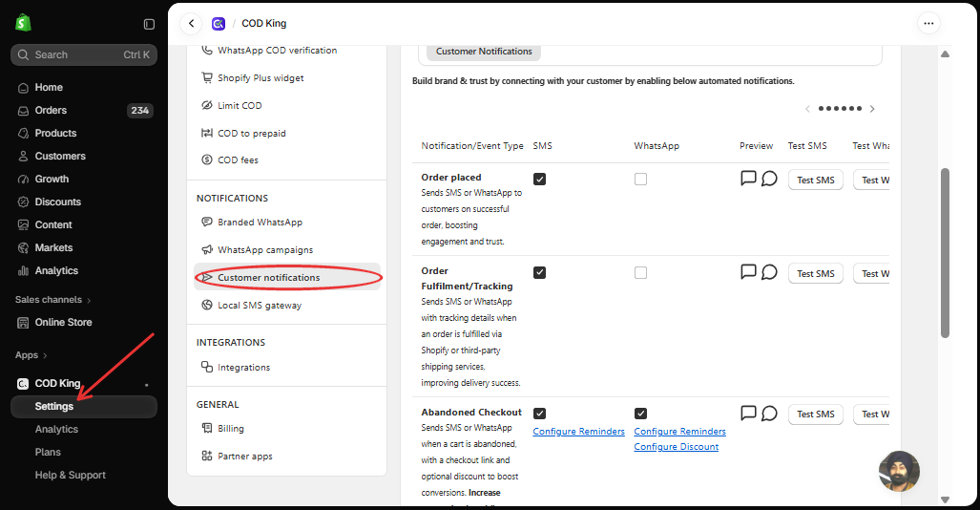Click Test SMS for Abandoned Checkout
The image size is (980, 510).
pos(816,414)
